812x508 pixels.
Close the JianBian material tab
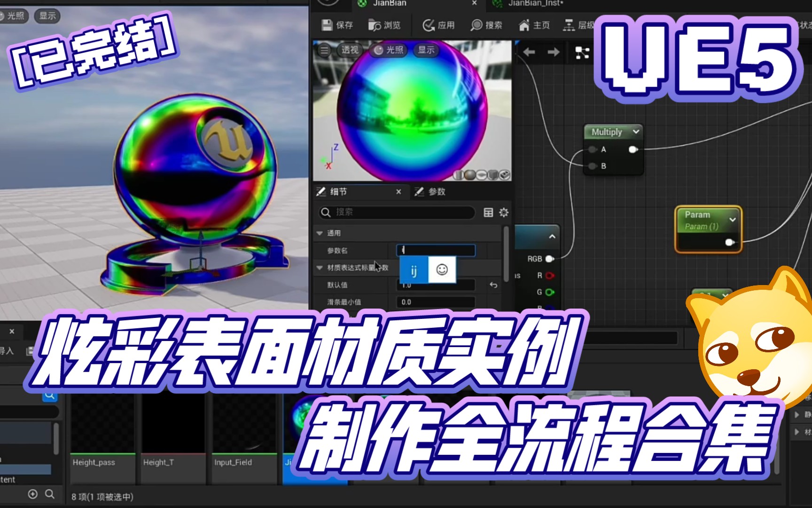pos(475,3)
